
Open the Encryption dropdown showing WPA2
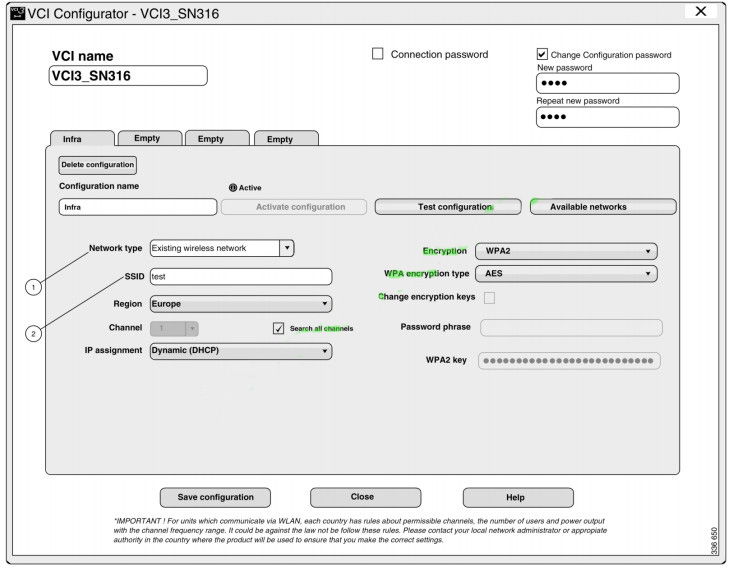click(566, 251)
